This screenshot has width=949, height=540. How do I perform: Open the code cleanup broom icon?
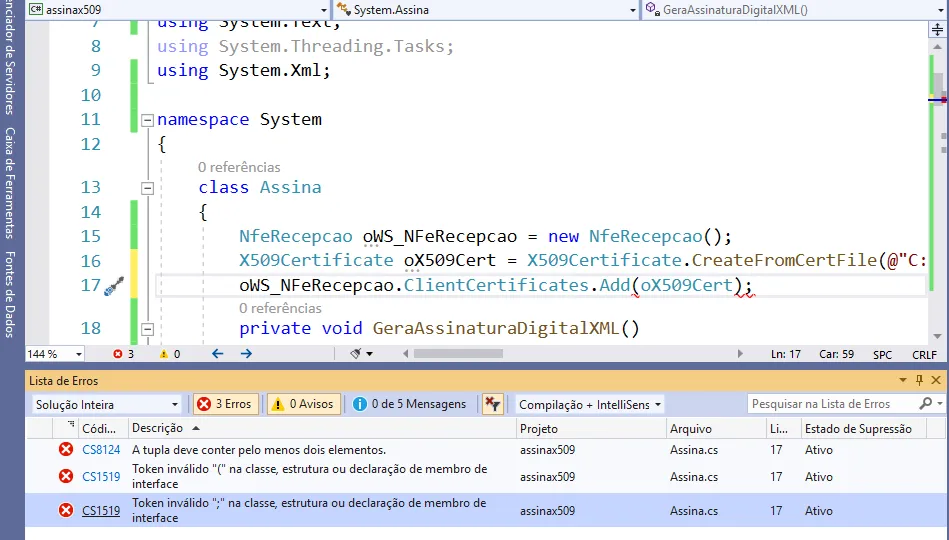point(356,354)
